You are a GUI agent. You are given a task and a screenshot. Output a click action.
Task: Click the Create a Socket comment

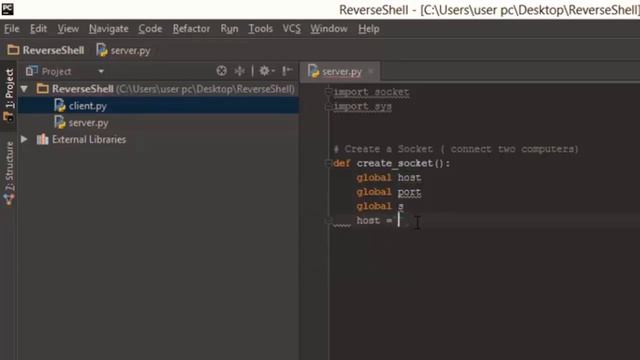(x=456, y=149)
